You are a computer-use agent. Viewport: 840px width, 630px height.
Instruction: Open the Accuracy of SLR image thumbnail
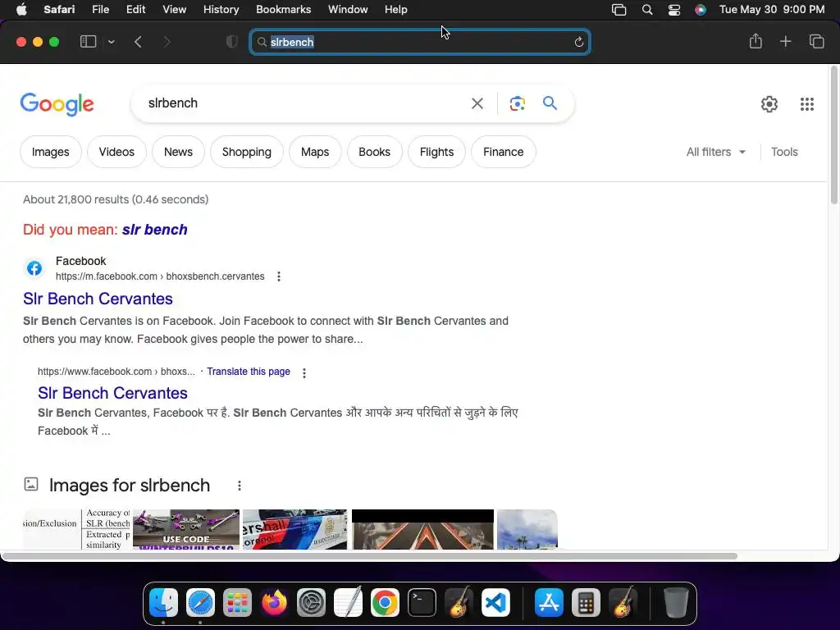(76, 529)
